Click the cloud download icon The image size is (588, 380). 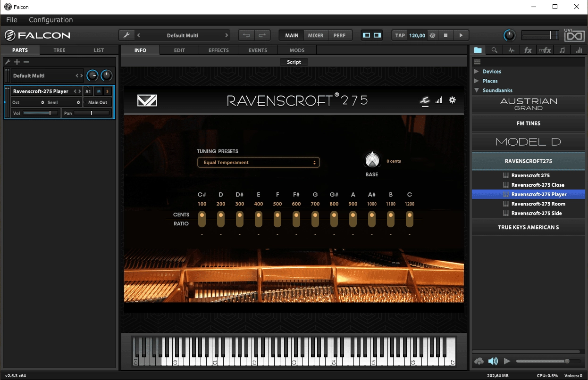coord(479,361)
